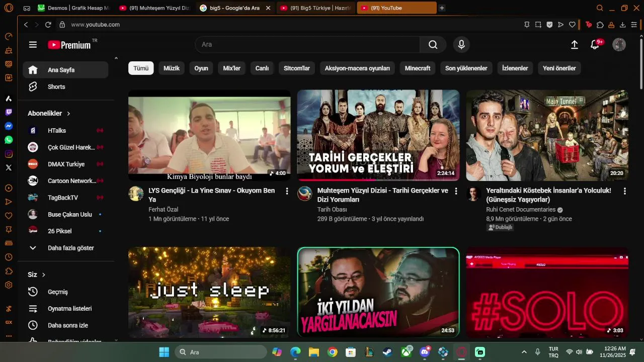644x362 pixels.
Task: Open X (Twitter) in Opera sidebar
Action: [x=9, y=168]
